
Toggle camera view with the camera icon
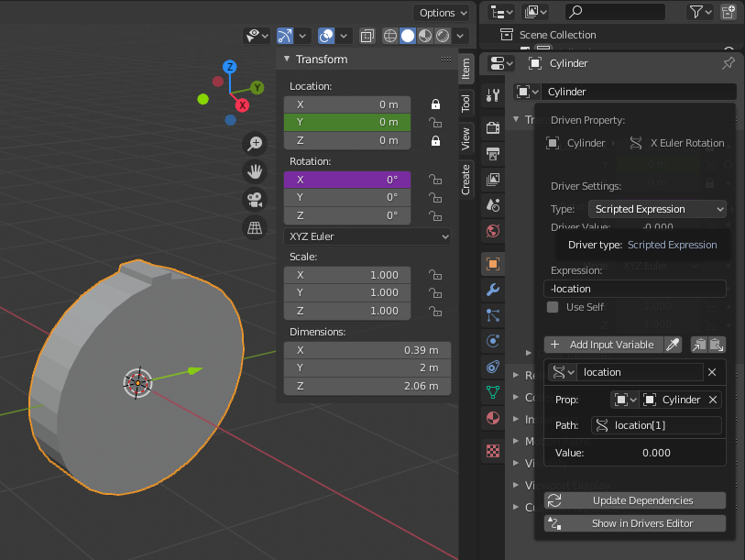coord(255,200)
